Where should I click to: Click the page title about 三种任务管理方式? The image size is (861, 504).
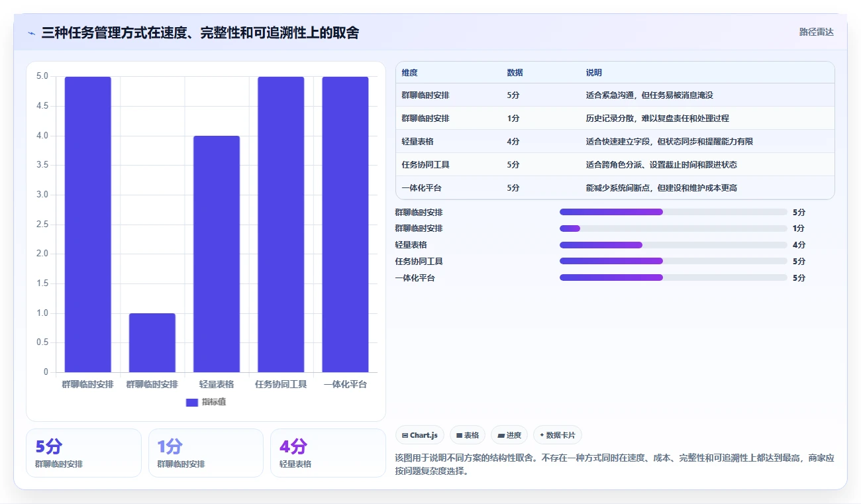coord(200,32)
